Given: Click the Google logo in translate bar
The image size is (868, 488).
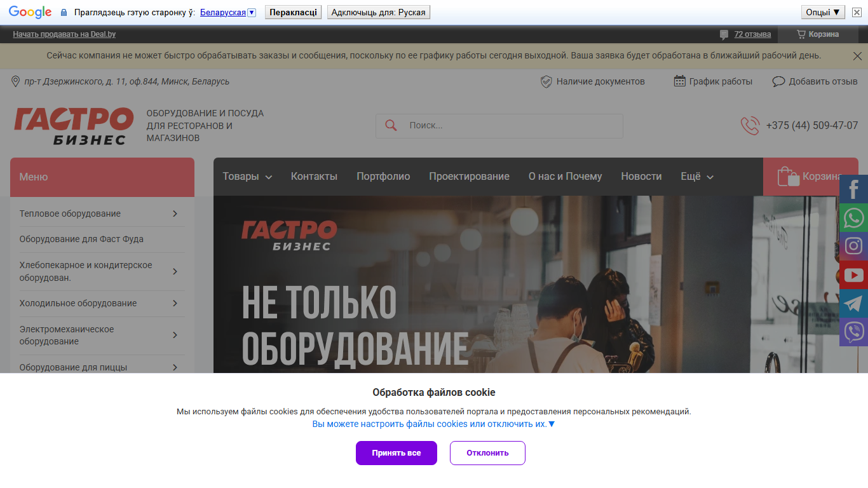Looking at the screenshot, I should pos(30,12).
